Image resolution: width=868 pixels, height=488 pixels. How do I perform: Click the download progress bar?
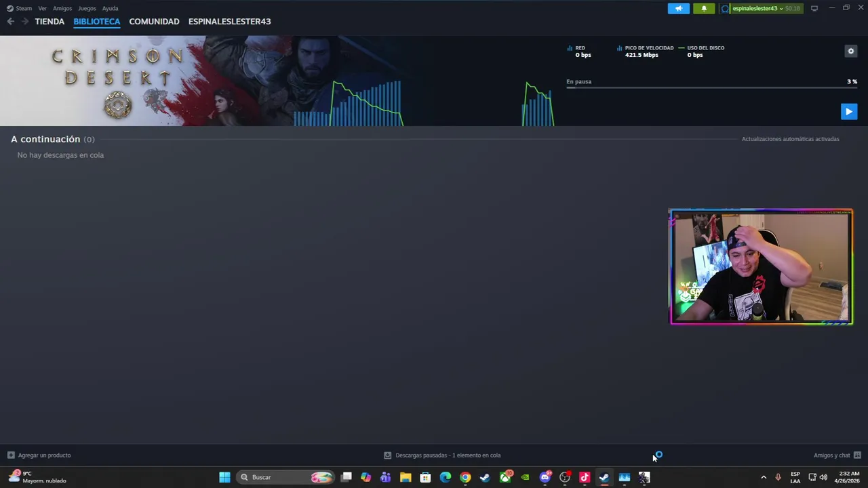(x=711, y=87)
